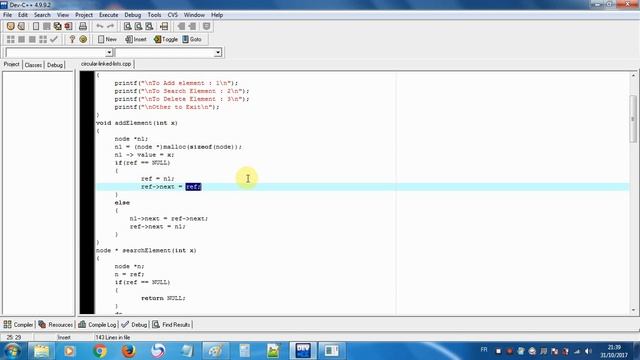Viewport: 640px width, 360px height.
Task: Click the Add to Project icon
Action: tap(181, 26)
